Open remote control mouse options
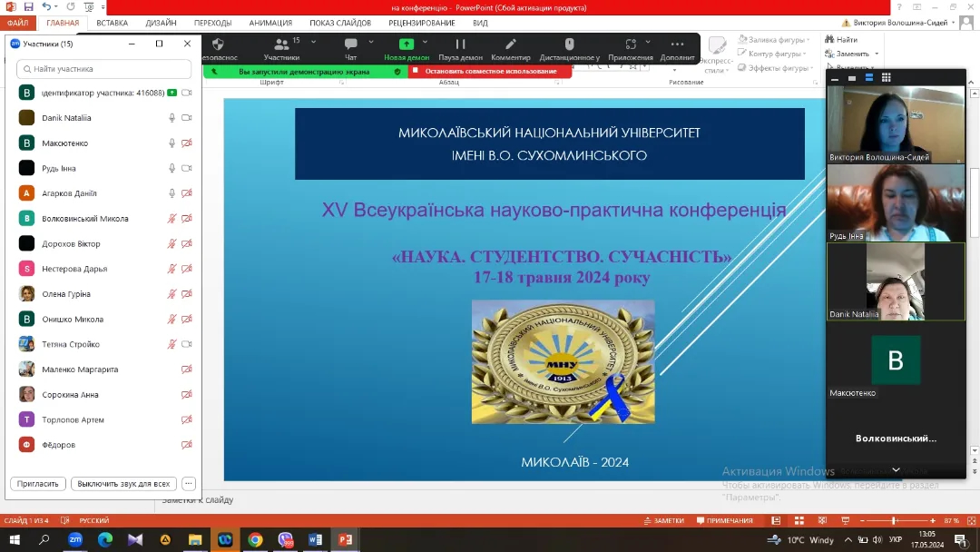Viewport: 980px width, 552px height. tap(569, 44)
